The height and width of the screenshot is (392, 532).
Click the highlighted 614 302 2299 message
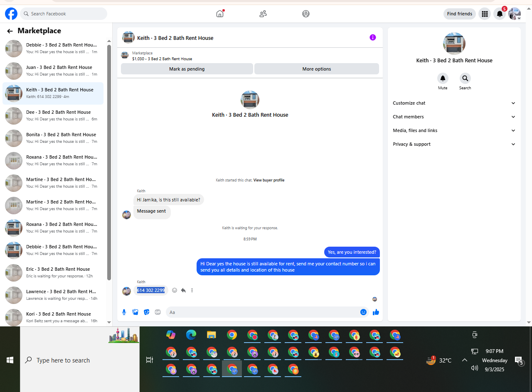point(151,290)
